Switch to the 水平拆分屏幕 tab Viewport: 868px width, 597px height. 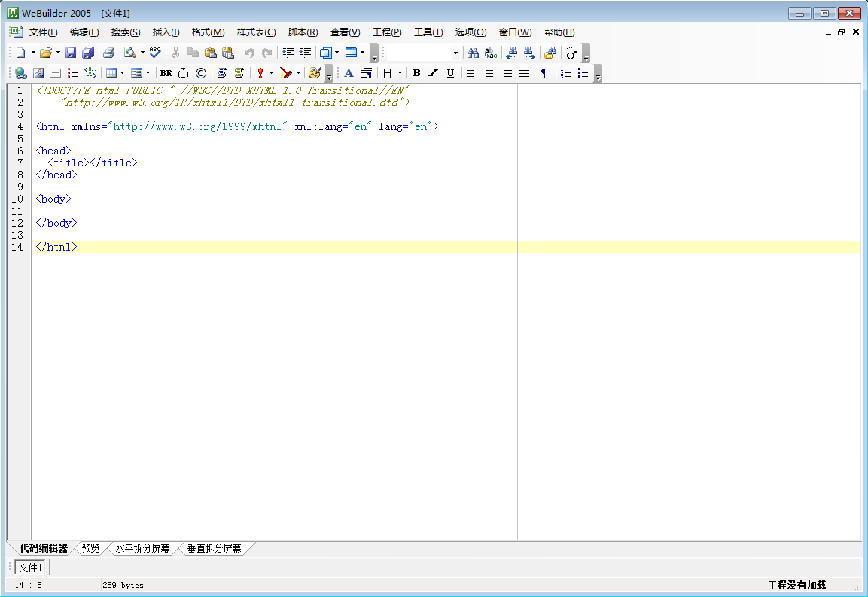click(x=142, y=548)
